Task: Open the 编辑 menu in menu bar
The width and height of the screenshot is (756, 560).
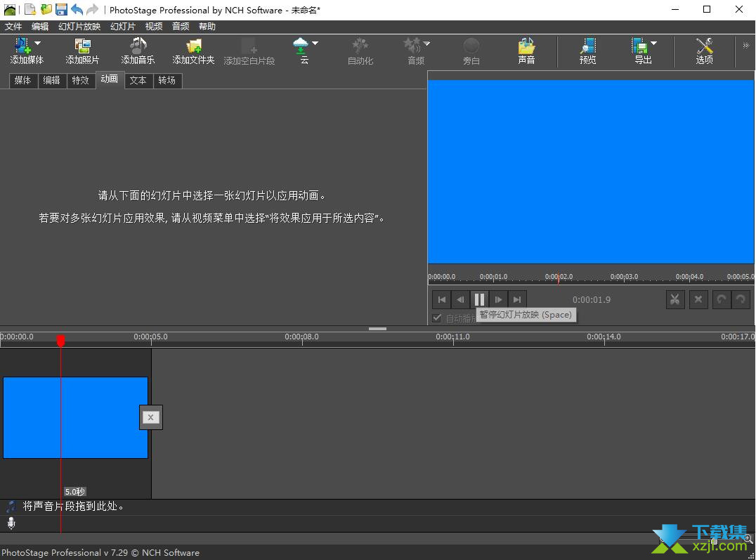Action: click(x=40, y=27)
